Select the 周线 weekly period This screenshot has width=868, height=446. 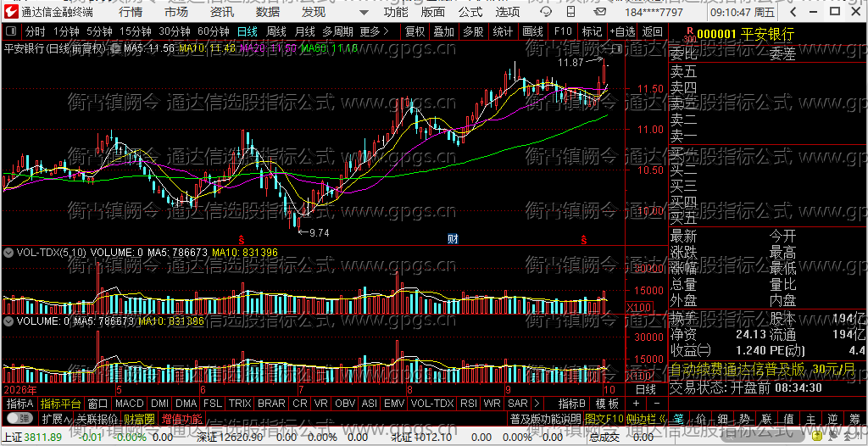[276, 31]
